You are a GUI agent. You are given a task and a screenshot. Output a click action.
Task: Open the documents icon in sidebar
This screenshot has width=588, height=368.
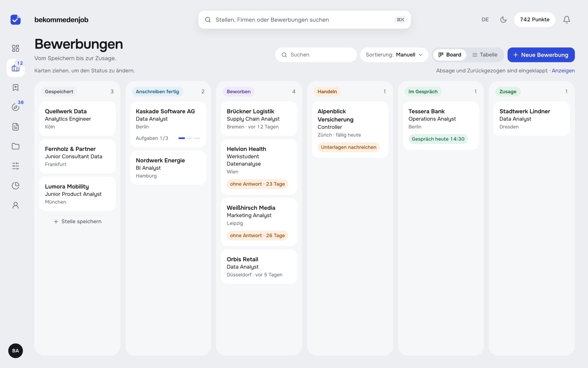(15, 127)
